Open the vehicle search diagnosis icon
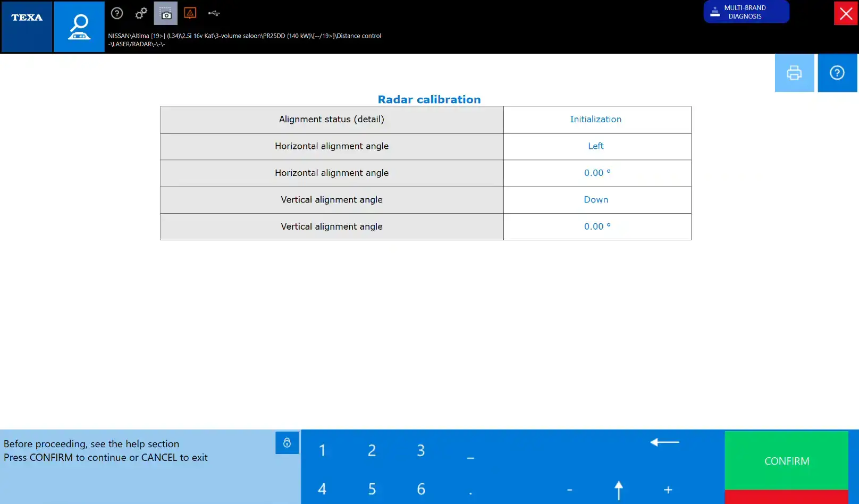 coord(79,27)
